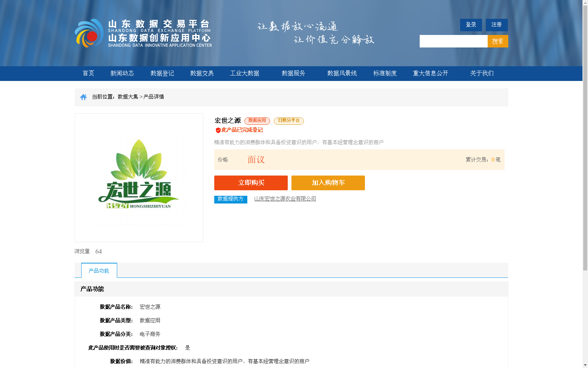Click the 此产品已完成登记 notice text
This screenshot has width=588, height=368.
click(x=242, y=130)
